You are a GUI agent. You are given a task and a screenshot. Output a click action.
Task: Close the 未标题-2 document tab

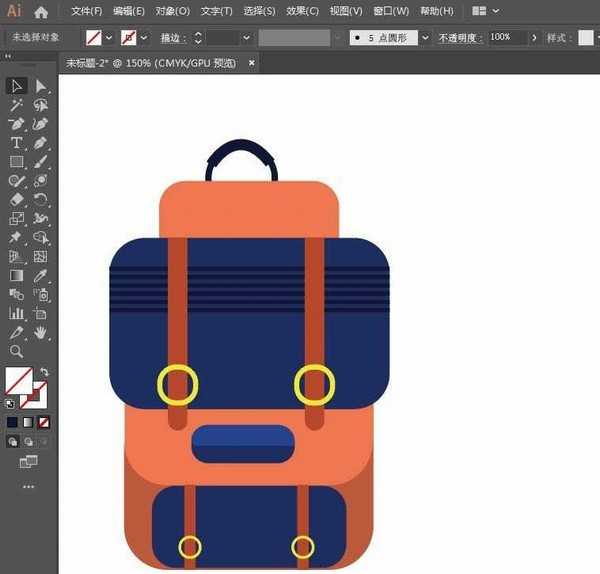click(252, 62)
